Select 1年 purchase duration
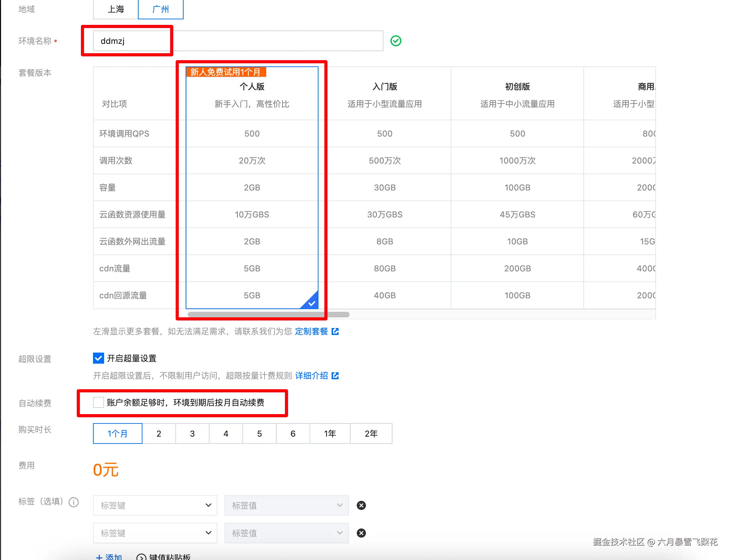Screen dimensions: 731x560 point(330,433)
